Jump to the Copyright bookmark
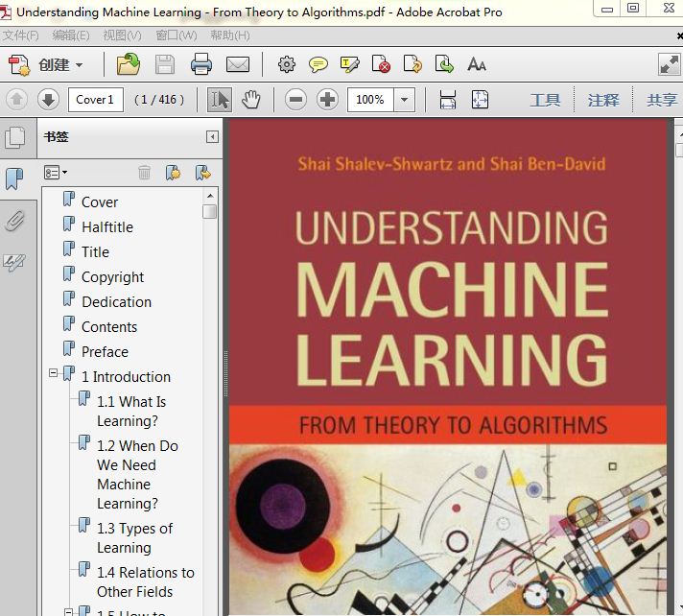The image size is (683, 616). point(112,277)
